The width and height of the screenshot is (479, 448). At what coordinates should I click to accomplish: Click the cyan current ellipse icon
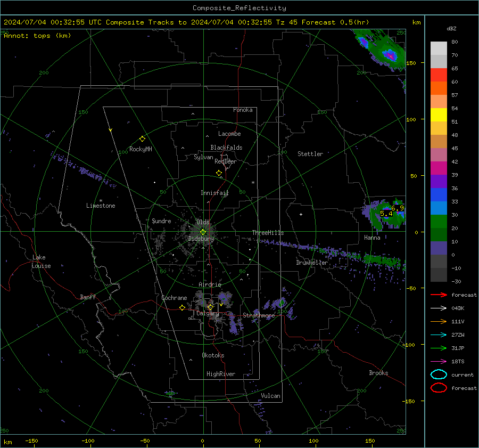[439, 374]
